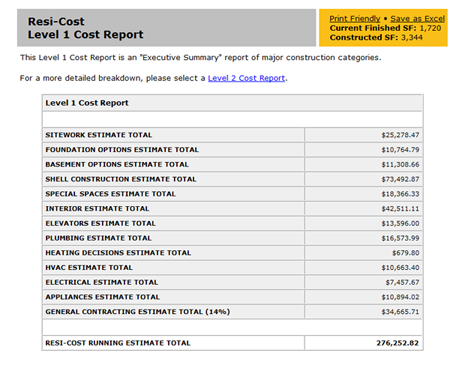Click the PLUMBING ESTIMATE TOTAL label
Image resolution: width=450 pixels, height=383 pixels.
point(99,238)
